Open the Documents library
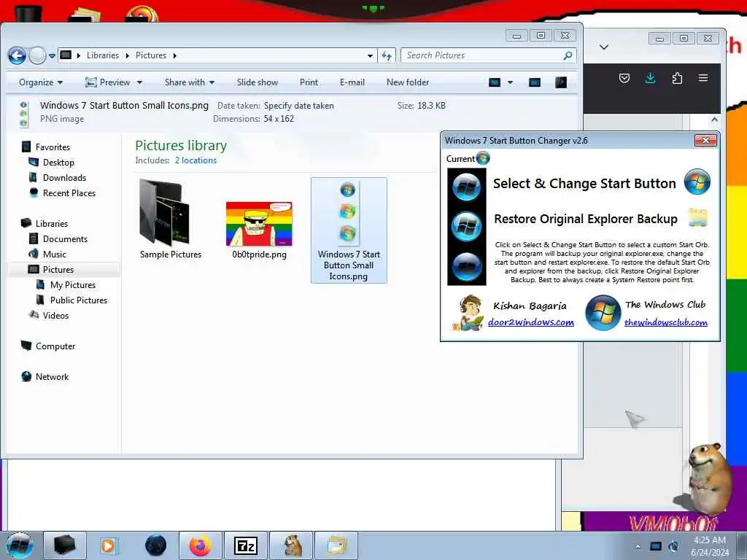The width and height of the screenshot is (747, 560). [65, 238]
